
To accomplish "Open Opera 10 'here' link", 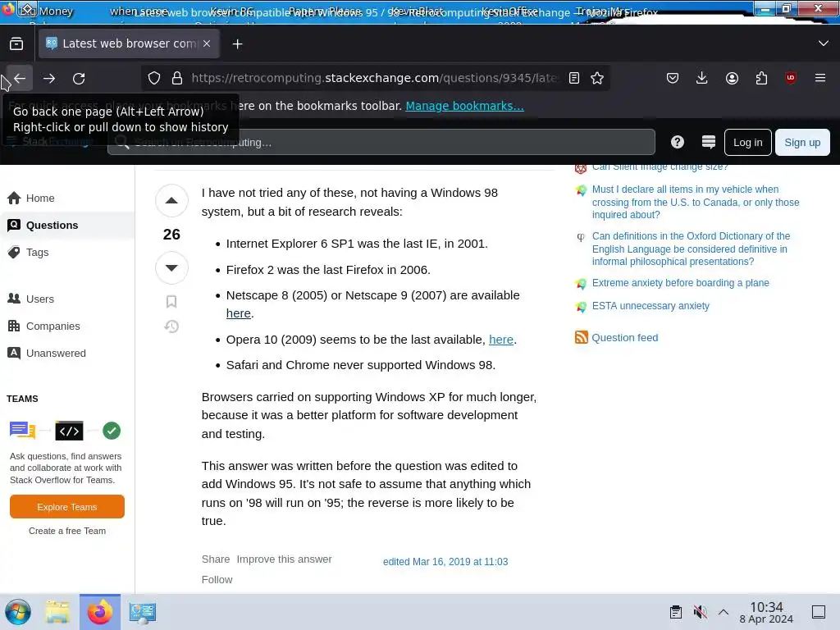I will point(501,340).
